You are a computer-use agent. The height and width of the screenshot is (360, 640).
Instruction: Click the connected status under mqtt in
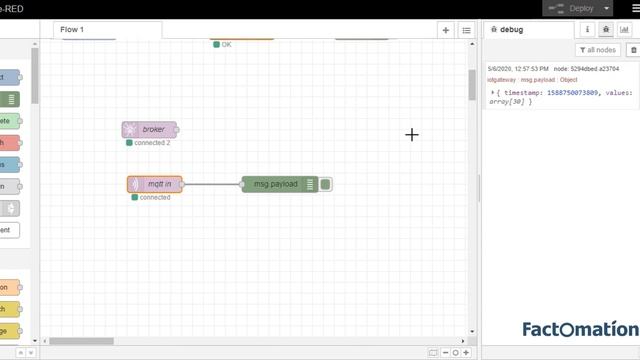click(155, 198)
